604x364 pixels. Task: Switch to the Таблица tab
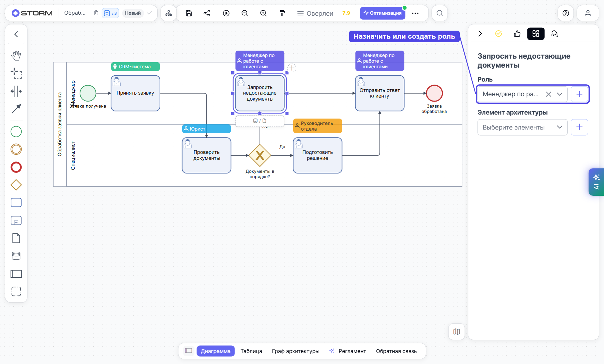tap(251, 351)
